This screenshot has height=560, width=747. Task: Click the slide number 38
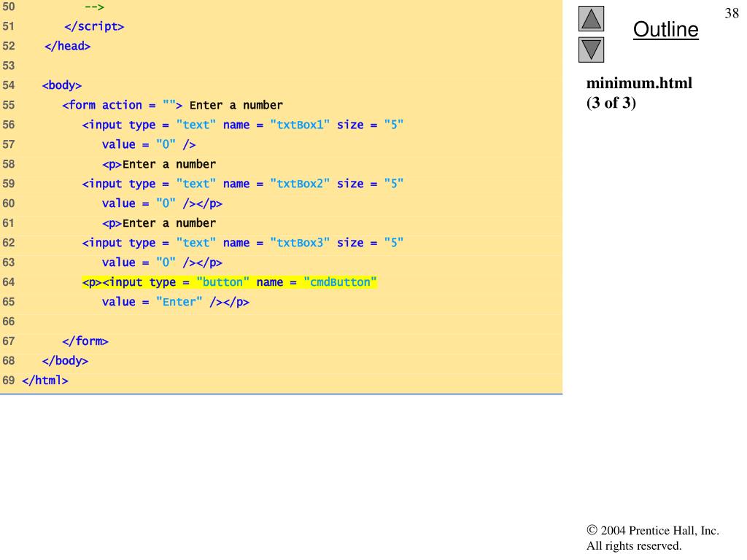pos(732,14)
